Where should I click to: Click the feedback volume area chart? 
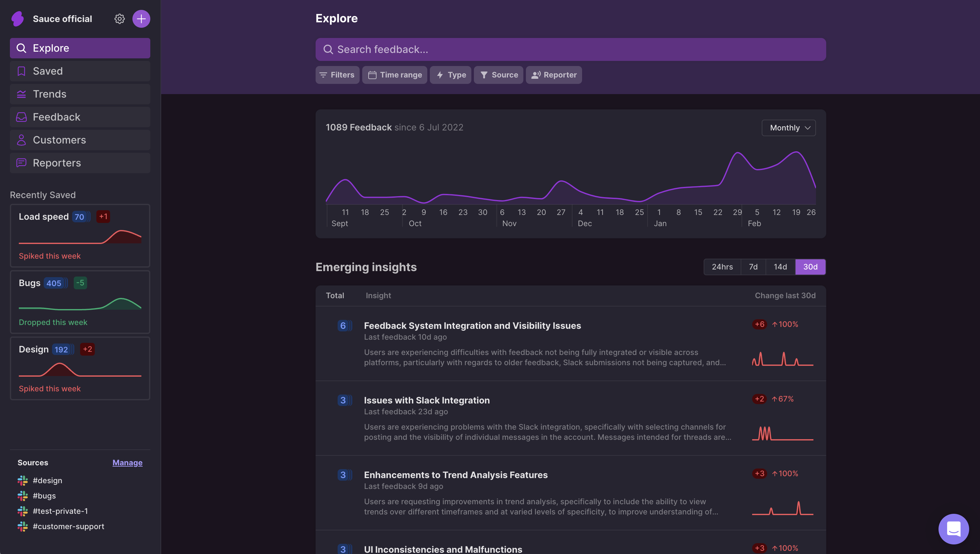coord(571,178)
